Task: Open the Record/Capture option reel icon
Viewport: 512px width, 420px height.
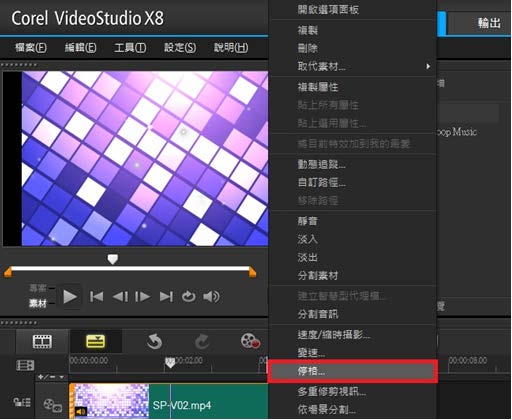Action: (250, 341)
